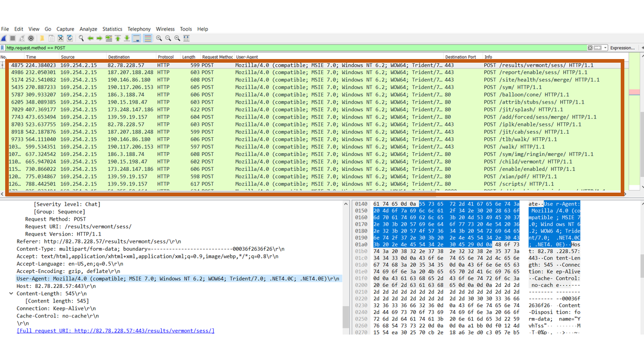The height and width of the screenshot is (362, 644).
Task: Zoom in main window text
Action: click(x=159, y=38)
